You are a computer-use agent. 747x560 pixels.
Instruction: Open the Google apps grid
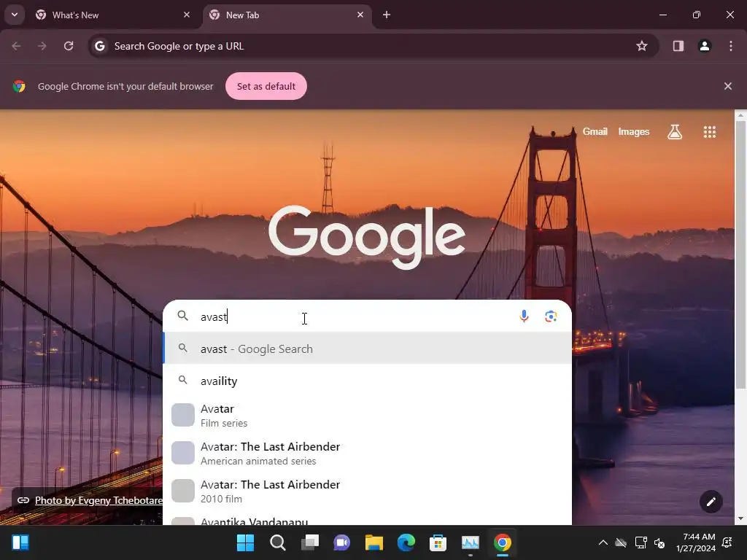pos(709,132)
